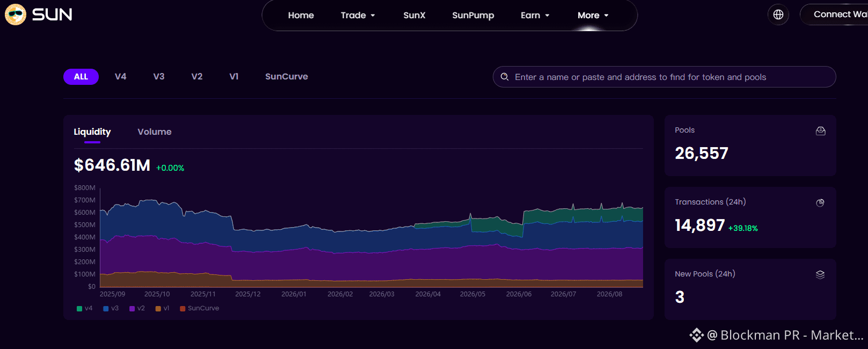Viewport: 868px width, 349px height.
Task: Click the Transactions (24h) title
Action: point(710,202)
